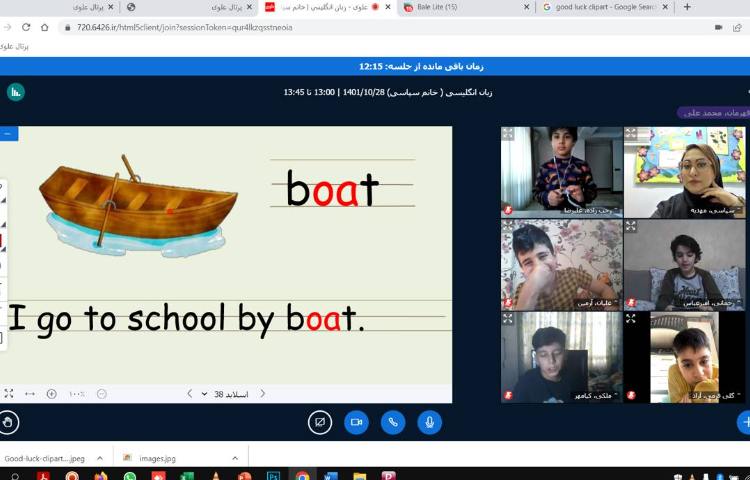
Task: Expand options for Good-luck-clipart download
Action: coord(99,458)
